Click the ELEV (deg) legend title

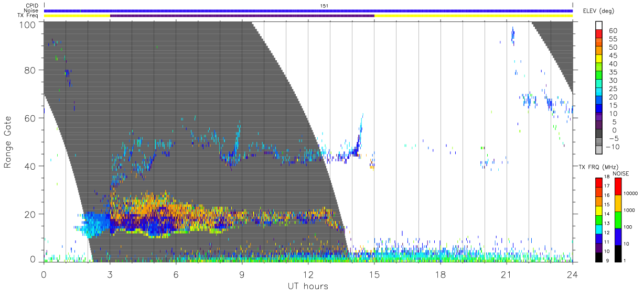point(598,10)
